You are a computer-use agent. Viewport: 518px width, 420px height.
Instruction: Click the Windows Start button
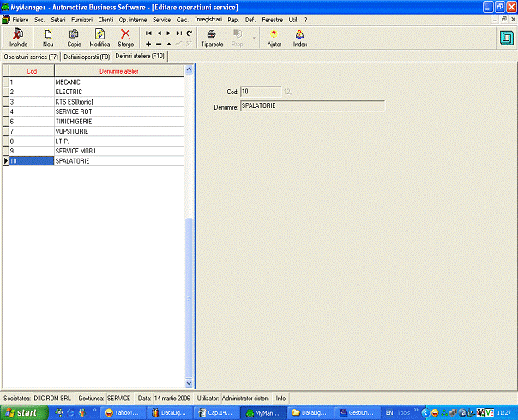click(23, 412)
